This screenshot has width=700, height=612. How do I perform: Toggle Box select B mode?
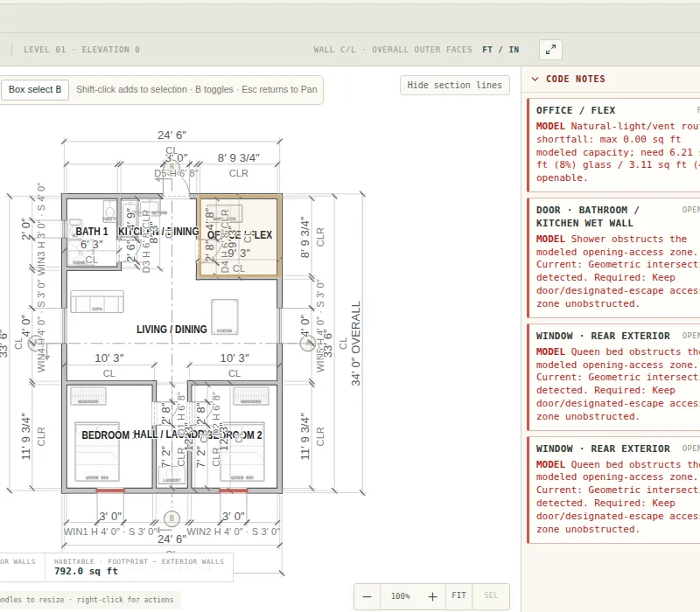[x=35, y=90]
